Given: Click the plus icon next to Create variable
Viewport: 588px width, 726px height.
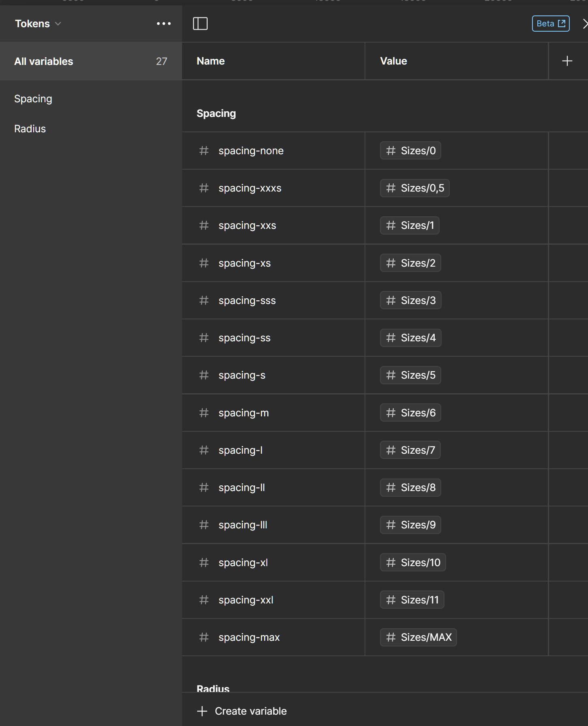Looking at the screenshot, I should 202,711.
